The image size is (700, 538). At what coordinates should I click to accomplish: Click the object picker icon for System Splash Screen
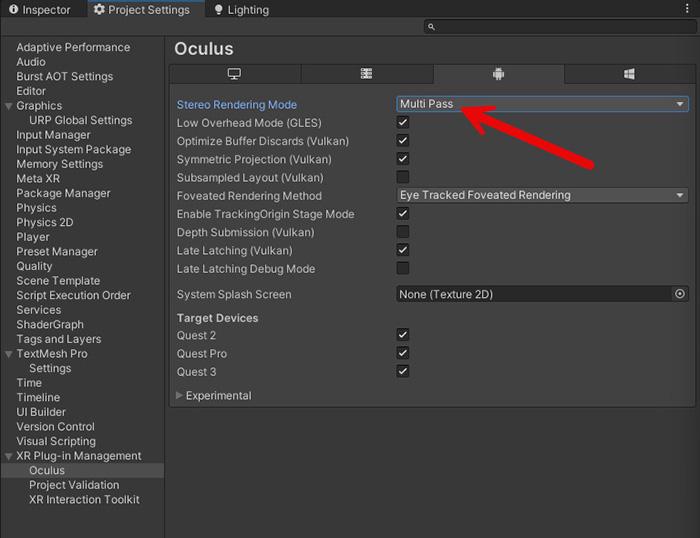point(680,294)
